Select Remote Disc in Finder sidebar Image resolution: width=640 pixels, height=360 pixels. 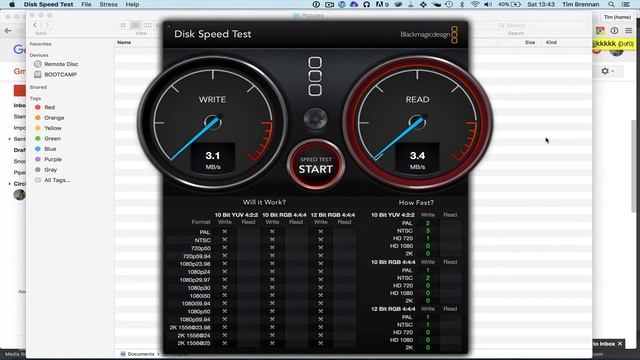(56, 64)
